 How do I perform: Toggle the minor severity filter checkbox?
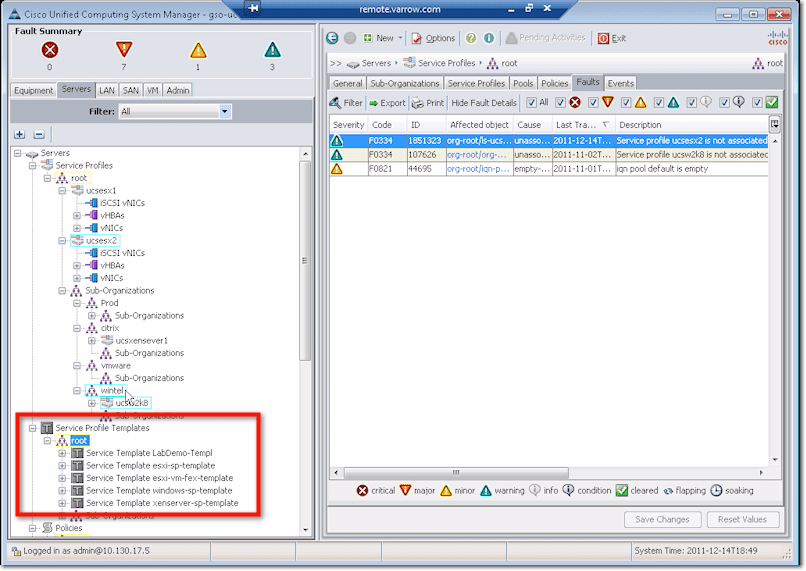tap(626, 103)
